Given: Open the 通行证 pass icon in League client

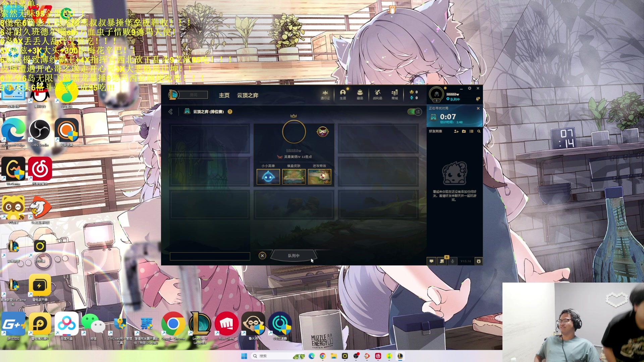Looking at the screenshot, I should coord(325,95).
